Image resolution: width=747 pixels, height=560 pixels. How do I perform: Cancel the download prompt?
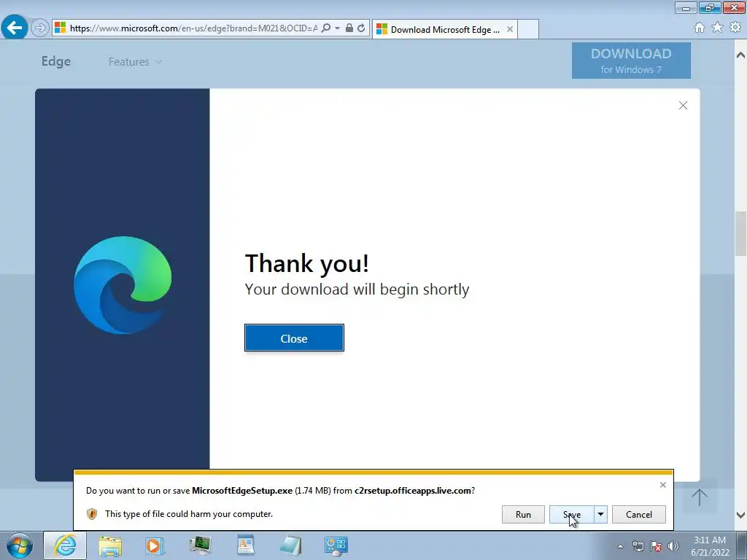coord(639,514)
